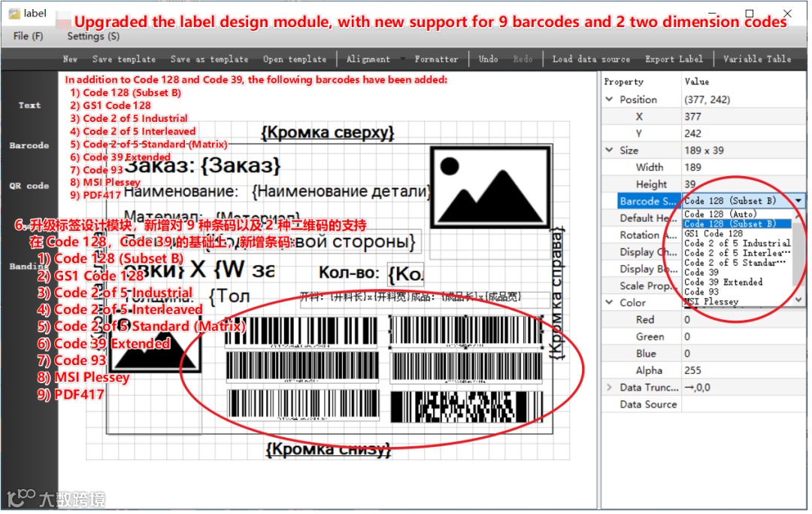This screenshot has height=514, width=812.
Task: Click the Data Source value field
Action: coord(744,405)
